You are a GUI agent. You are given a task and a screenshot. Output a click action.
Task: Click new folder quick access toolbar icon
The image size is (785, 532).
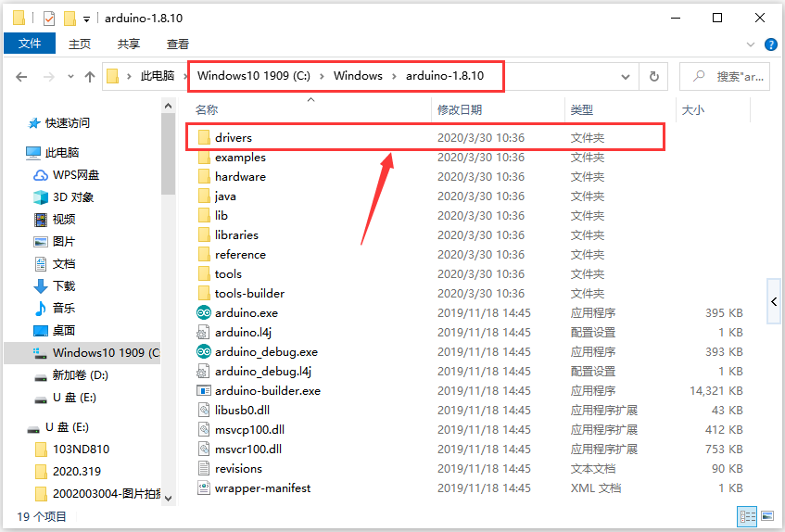pyautogui.click(x=70, y=19)
